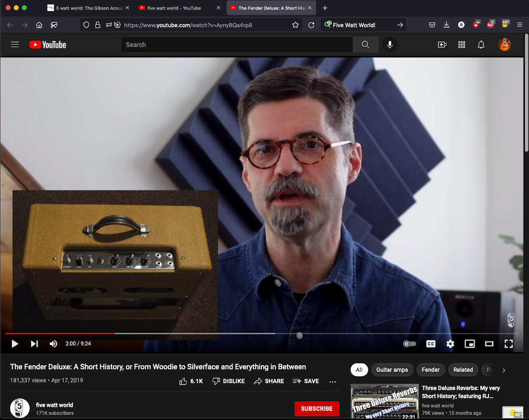Viewport: 529px width, 420px height.
Task: Toggle closed captions on the video
Action: pos(431,344)
